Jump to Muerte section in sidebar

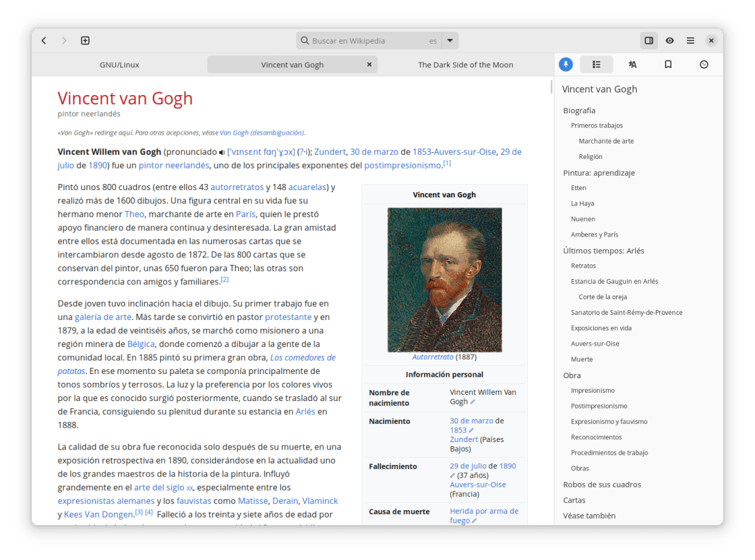click(582, 359)
